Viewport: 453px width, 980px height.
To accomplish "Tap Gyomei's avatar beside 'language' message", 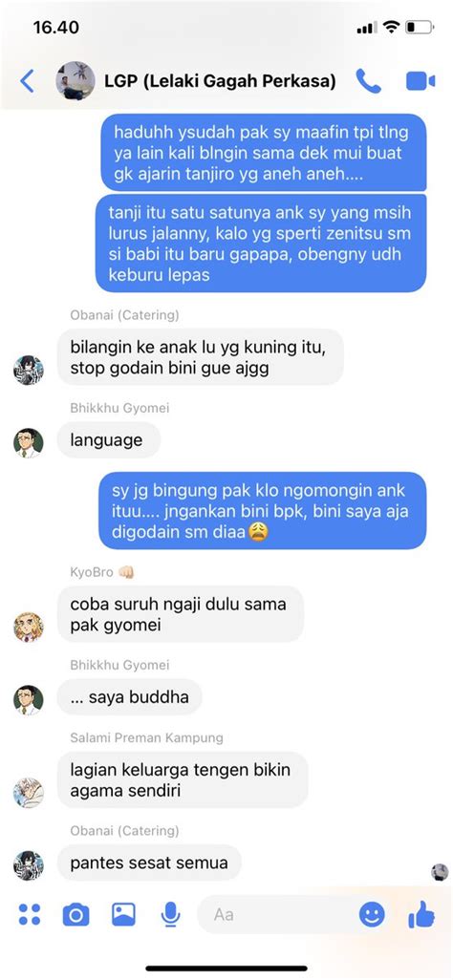I will click(x=28, y=443).
